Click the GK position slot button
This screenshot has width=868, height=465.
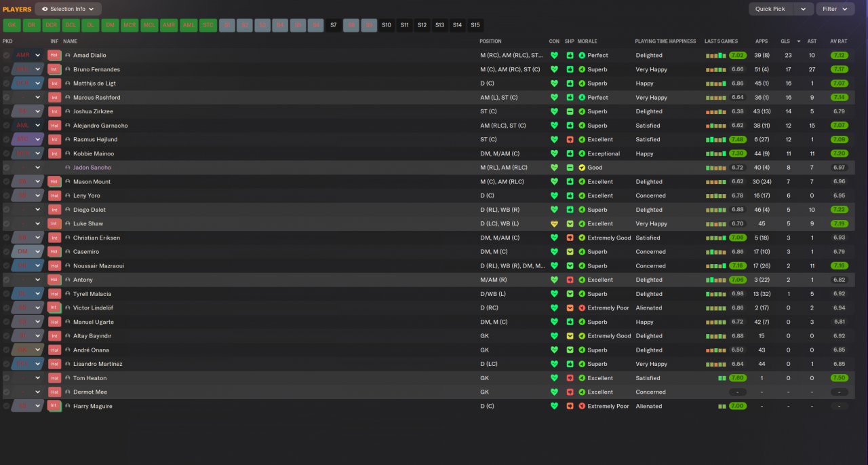point(12,25)
